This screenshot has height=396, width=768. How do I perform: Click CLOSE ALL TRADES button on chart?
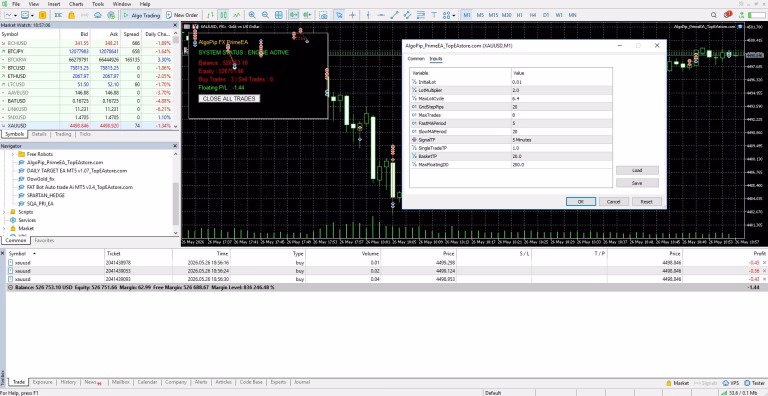(229, 99)
